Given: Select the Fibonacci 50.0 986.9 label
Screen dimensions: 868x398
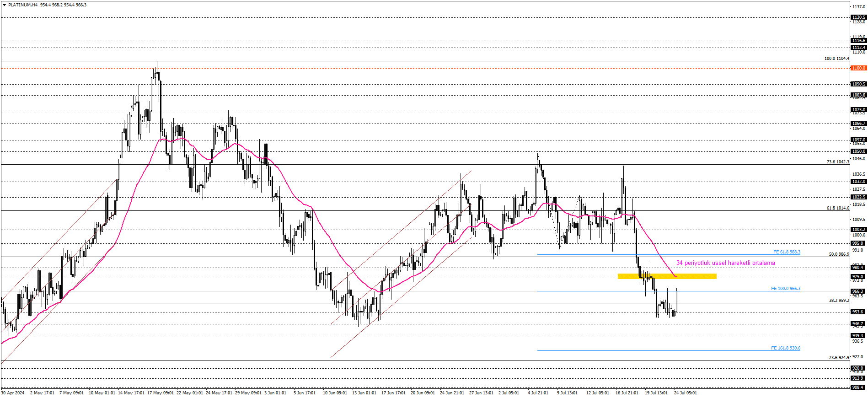Looking at the screenshot, I should coord(839,254).
